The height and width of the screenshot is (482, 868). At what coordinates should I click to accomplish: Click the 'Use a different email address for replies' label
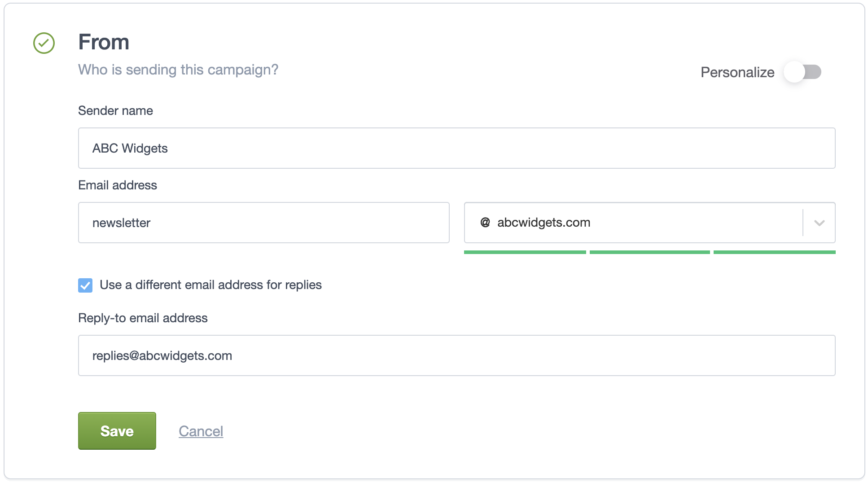point(210,285)
